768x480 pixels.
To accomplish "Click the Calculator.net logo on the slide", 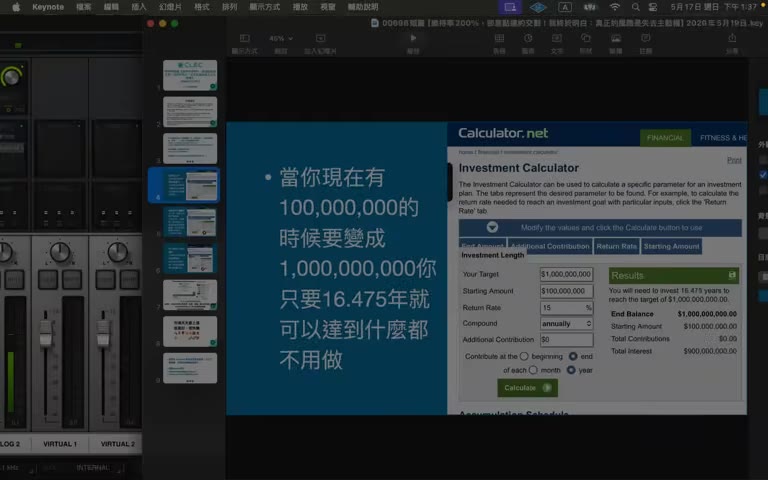I will (x=503, y=133).
